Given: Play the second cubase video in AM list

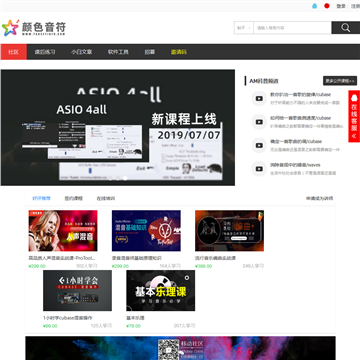Looking at the screenshot, I should point(259,122).
